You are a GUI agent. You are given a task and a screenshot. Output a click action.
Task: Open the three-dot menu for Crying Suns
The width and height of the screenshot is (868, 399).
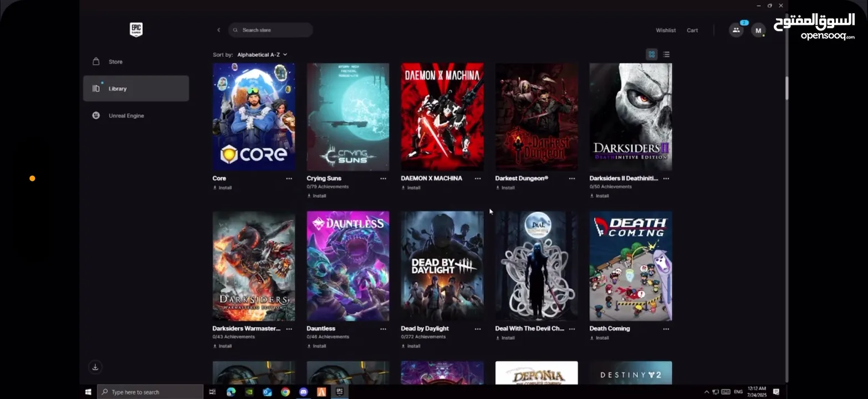click(x=383, y=178)
